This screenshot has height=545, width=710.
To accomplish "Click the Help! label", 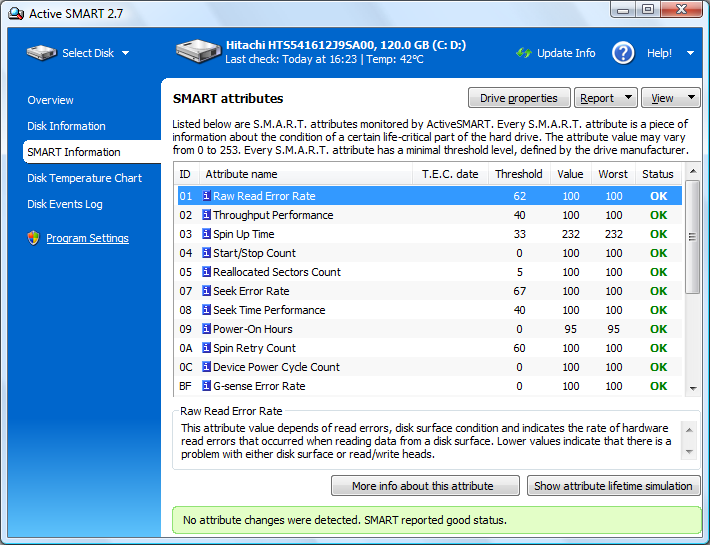I will point(659,53).
